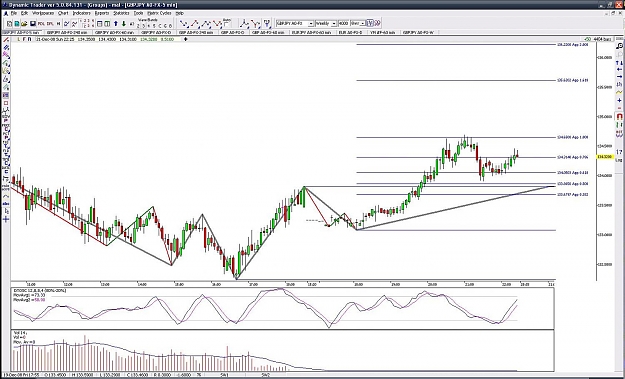Viewport: 625px width, 379px height.
Task: Click the teal document toolbar icon
Action: click(x=17, y=24)
